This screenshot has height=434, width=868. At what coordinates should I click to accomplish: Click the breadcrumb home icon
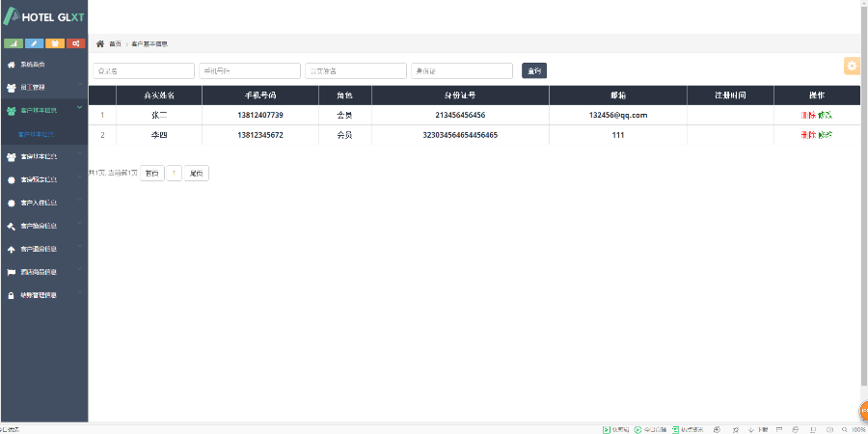100,43
